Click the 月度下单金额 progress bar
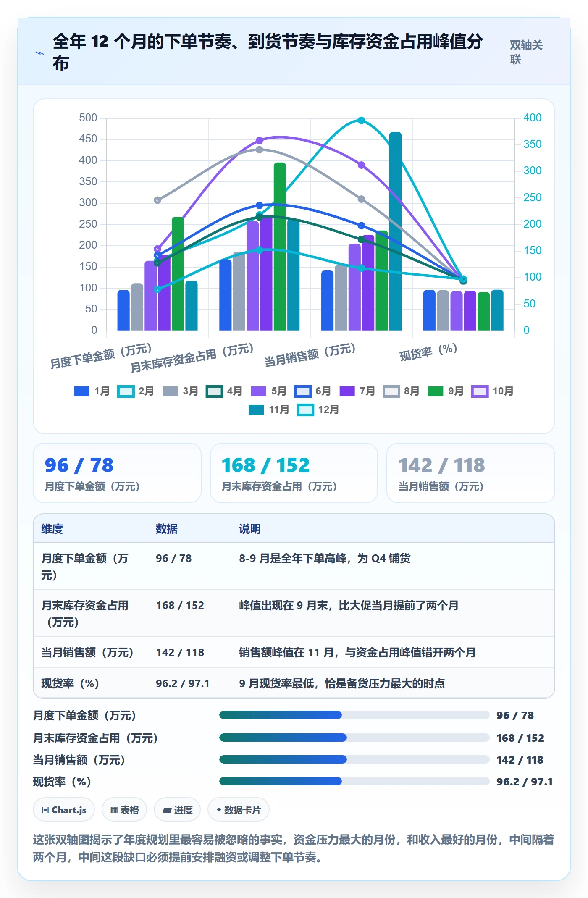 pos(354,715)
